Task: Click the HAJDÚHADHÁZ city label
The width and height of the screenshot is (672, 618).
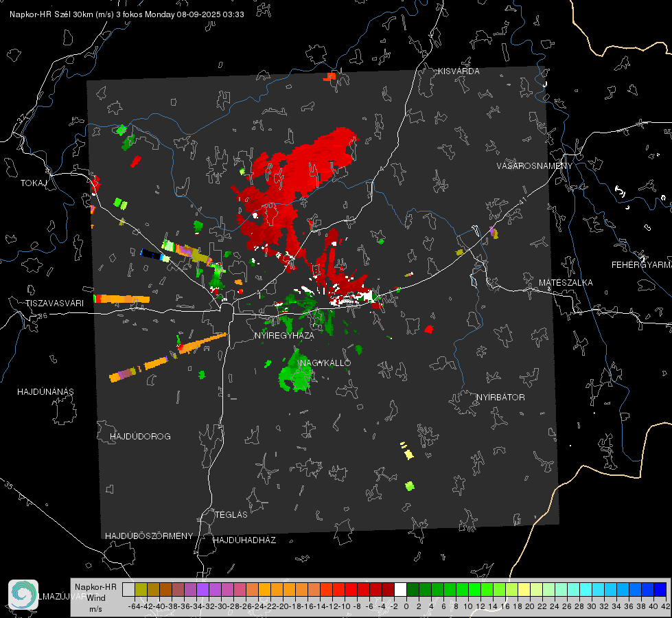Action: pyautogui.click(x=244, y=540)
